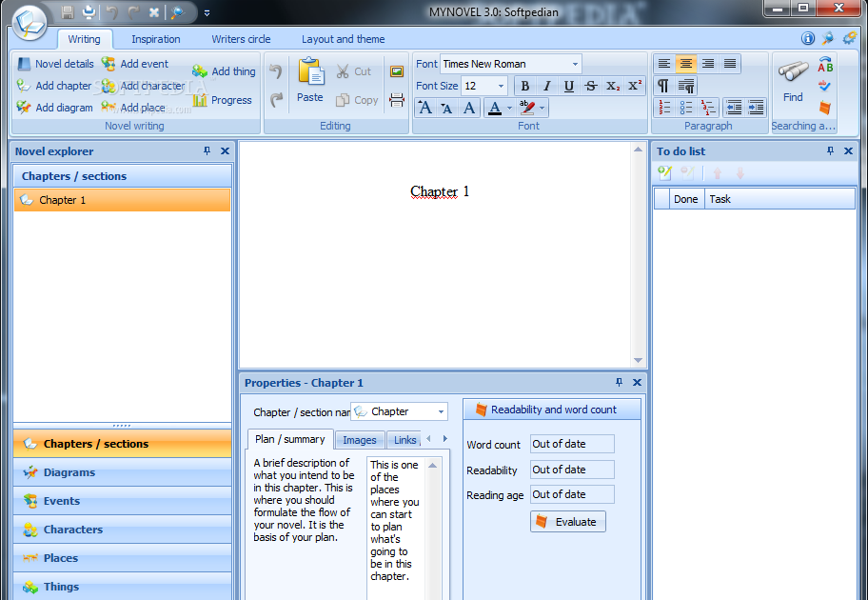Screen dimensions: 868x600
Task: Click Add place
Action: pos(133,108)
